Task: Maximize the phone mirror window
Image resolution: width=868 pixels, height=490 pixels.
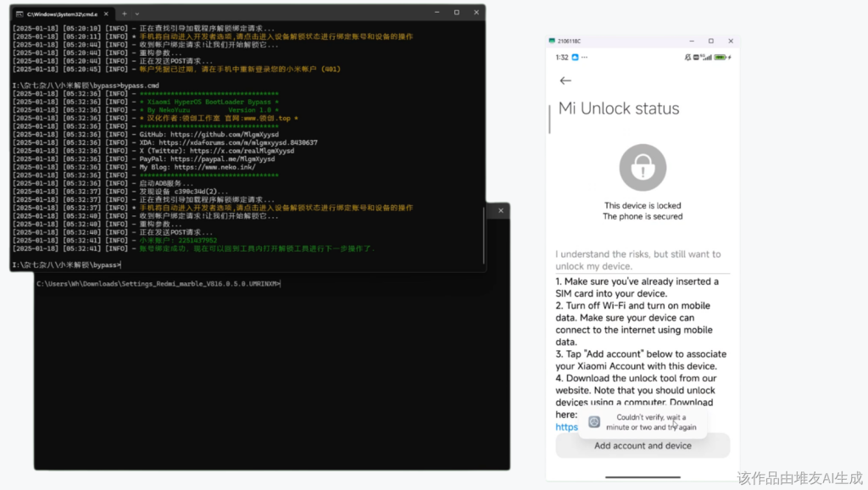Action: pos(710,41)
